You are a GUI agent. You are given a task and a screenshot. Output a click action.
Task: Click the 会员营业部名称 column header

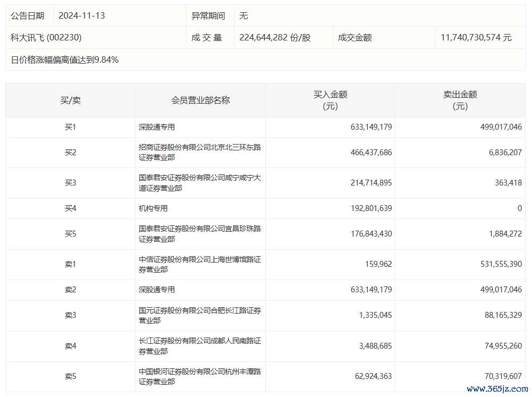pos(200,100)
